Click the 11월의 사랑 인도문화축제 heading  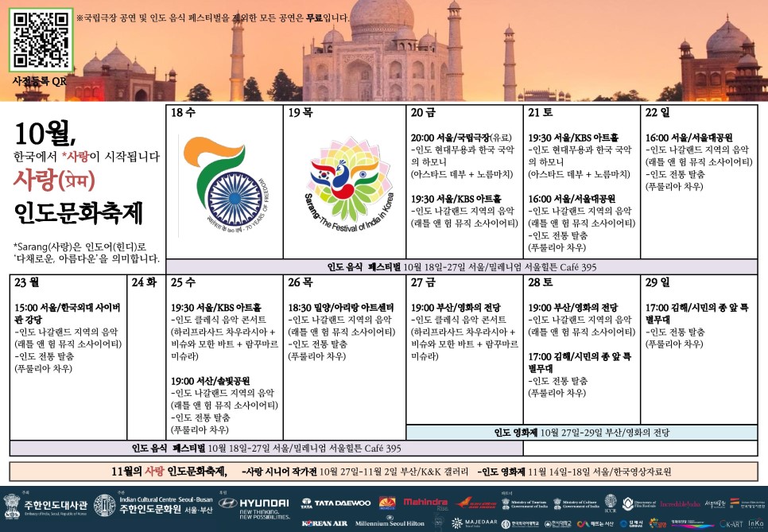[x=169, y=472]
